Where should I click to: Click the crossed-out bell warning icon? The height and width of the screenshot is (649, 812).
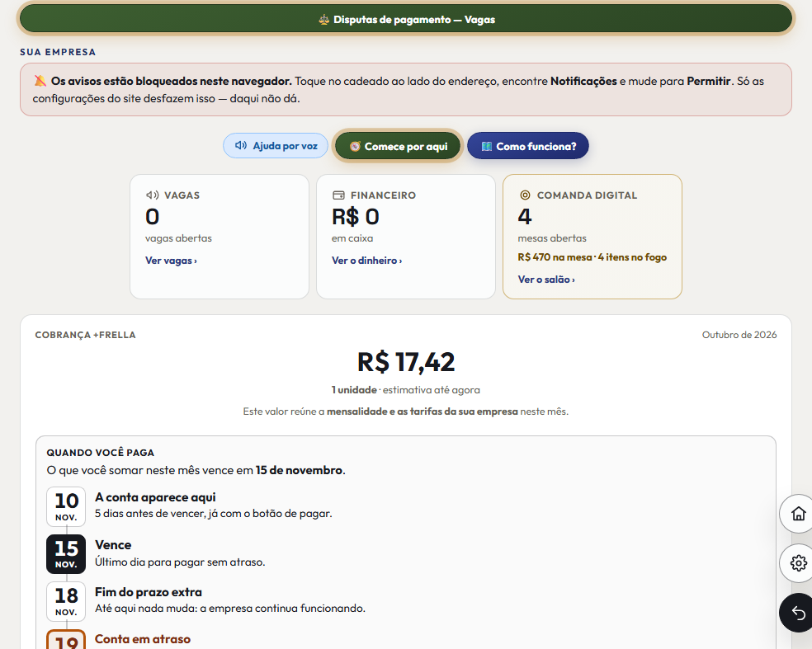(40, 81)
